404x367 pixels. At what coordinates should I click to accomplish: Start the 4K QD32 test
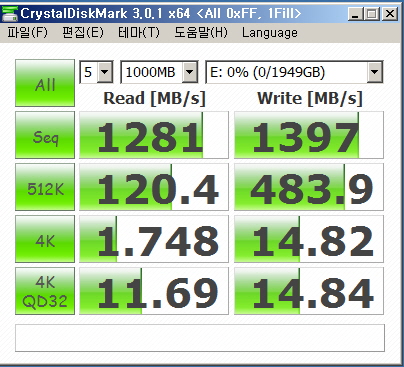[45, 291]
